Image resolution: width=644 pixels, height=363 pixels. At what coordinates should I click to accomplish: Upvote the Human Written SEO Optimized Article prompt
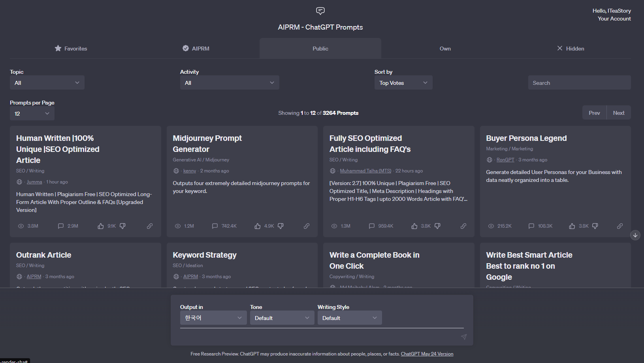(101, 226)
